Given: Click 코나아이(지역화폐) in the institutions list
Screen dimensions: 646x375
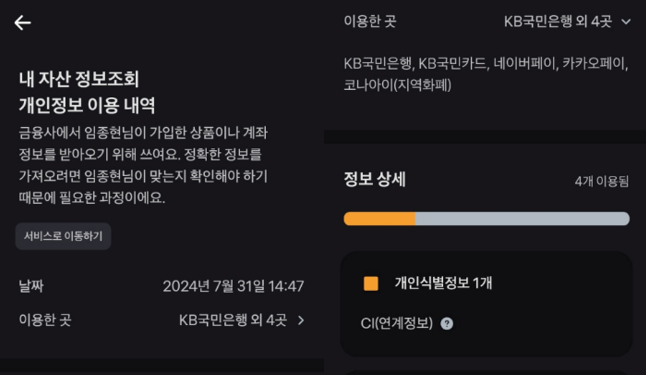Looking at the screenshot, I should point(398,85).
